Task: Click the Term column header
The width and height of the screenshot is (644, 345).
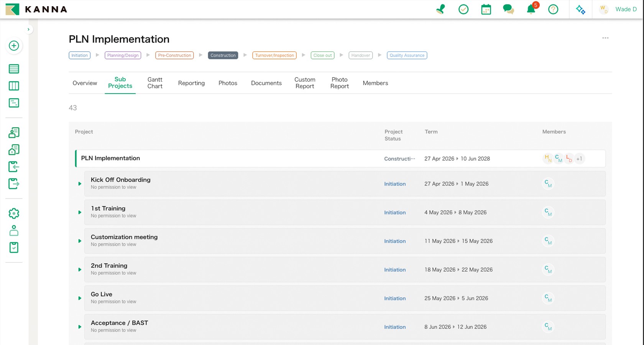Action: point(431,131)
